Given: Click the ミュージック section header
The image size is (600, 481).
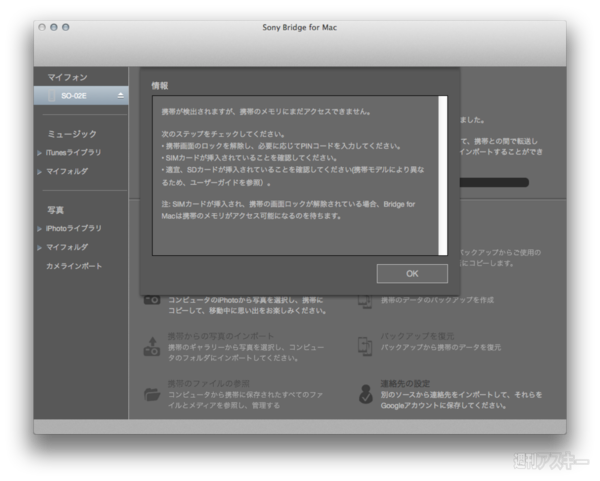Looking at the screenshot, I should tap(72, 134).
